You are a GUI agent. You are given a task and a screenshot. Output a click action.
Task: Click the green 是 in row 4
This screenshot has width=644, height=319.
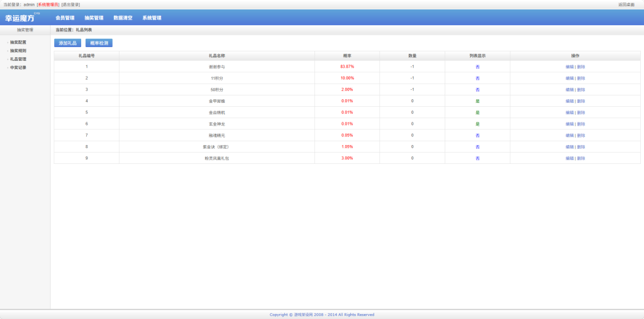pyautogui.click(x=478, y=101)
